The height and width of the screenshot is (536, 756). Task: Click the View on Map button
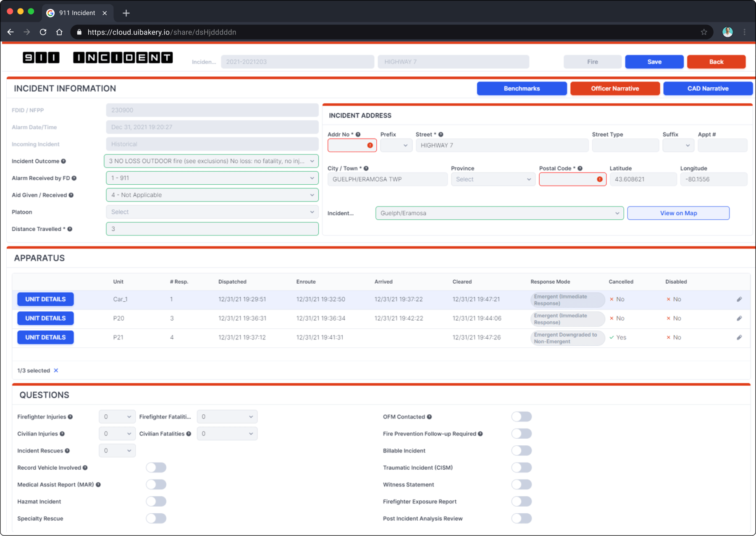tap(678, 213)
